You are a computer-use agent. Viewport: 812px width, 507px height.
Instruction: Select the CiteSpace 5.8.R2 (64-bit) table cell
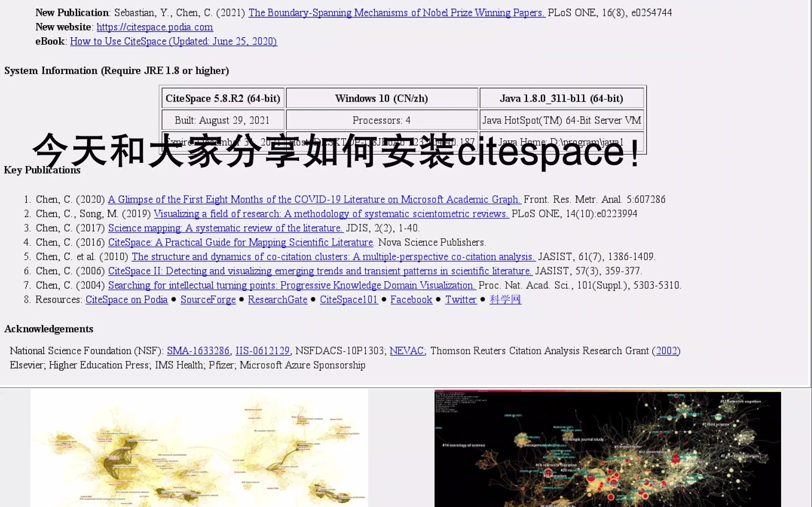tap(223, 98)
